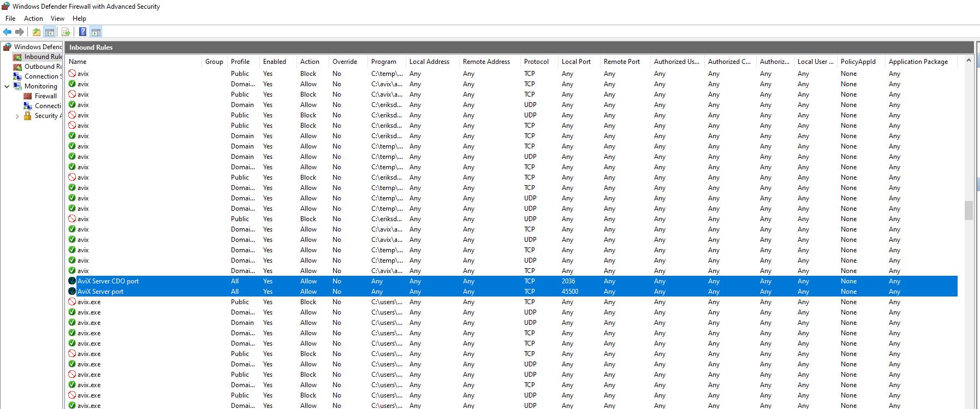980x409 pixels.
Task: Open Help via the question mark icon
Action: click(x=82, y=32)
